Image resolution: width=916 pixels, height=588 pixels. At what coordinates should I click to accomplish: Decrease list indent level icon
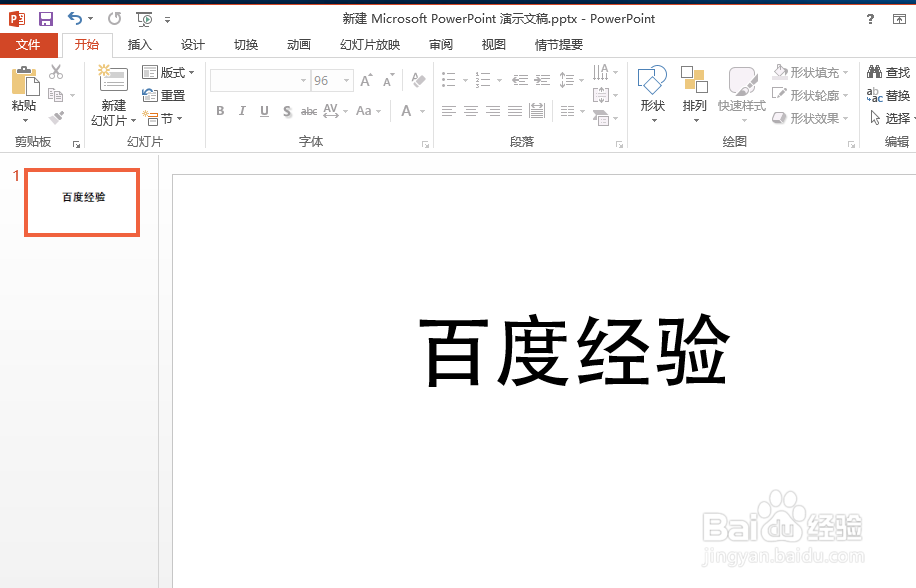click(520, 80)
